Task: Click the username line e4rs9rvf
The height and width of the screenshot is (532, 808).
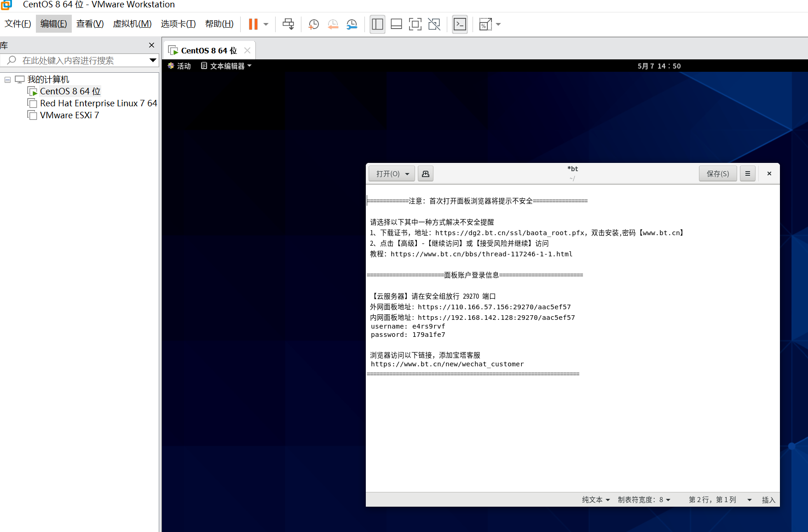Action: [x=408, y=326]
